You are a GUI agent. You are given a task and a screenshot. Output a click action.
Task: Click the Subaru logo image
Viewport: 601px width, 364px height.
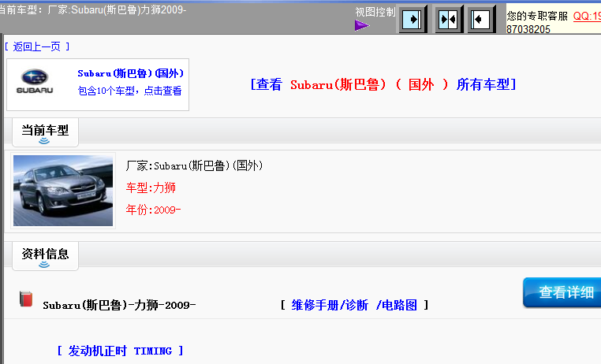point(35,82)
